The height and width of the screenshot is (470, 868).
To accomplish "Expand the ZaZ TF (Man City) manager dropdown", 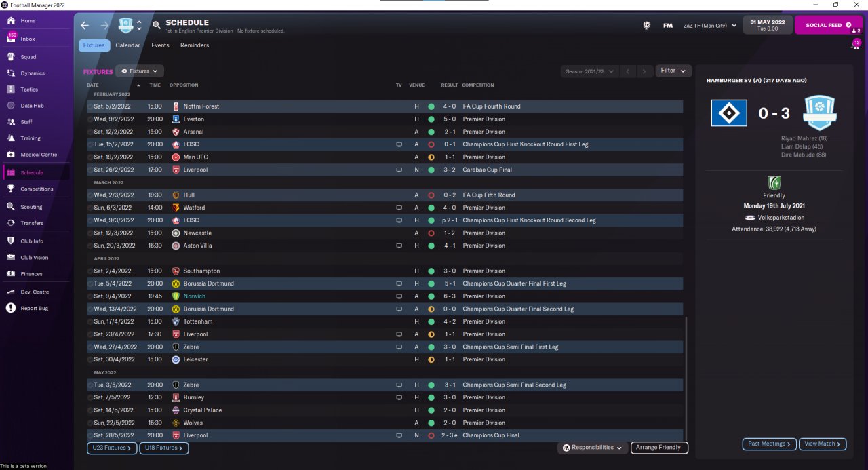I will (709, 26).
